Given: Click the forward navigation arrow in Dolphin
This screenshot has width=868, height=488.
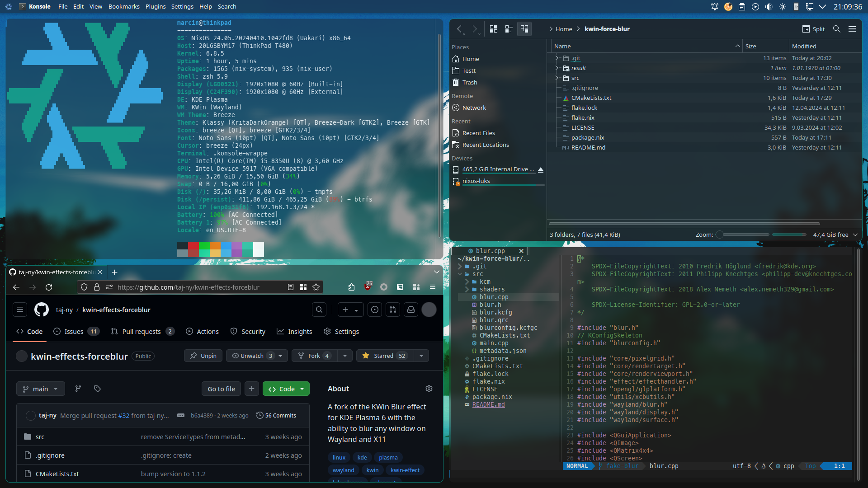Looking at the screenshot, I should click(x=475, y=28).
